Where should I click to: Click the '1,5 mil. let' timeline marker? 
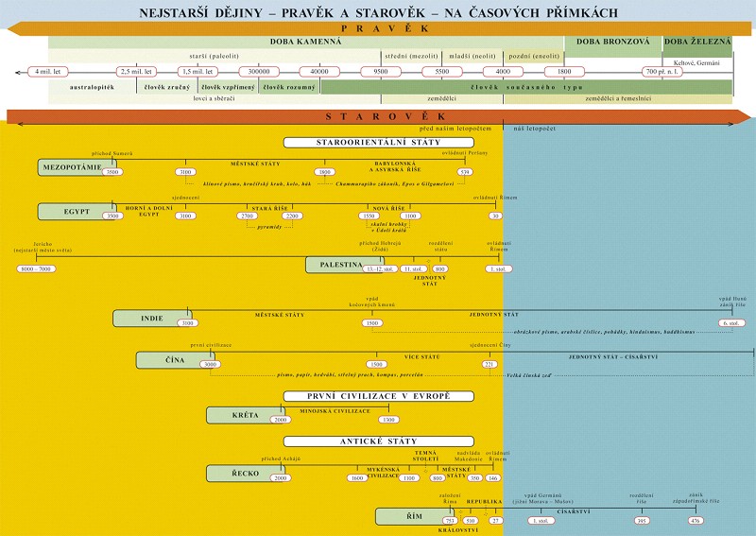point(198,72)
